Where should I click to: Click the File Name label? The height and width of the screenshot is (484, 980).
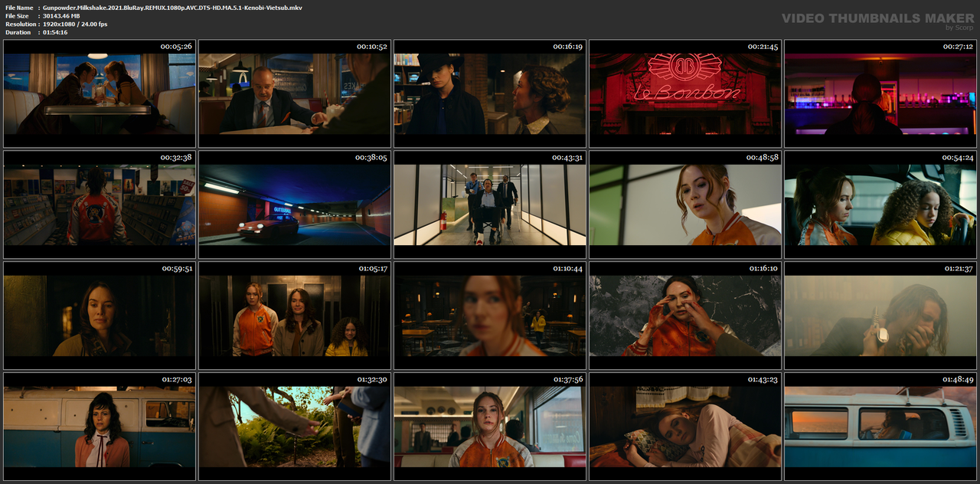[x=19, y=8]
